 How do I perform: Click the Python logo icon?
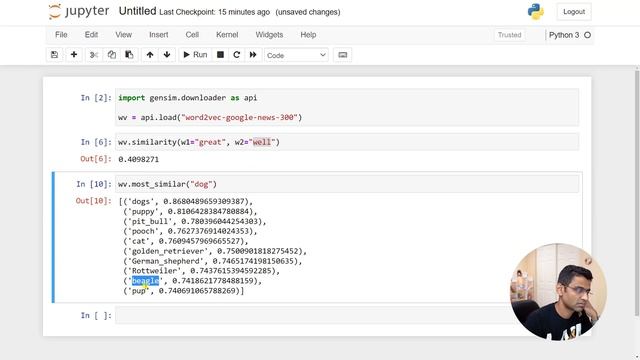pos(536,11)
